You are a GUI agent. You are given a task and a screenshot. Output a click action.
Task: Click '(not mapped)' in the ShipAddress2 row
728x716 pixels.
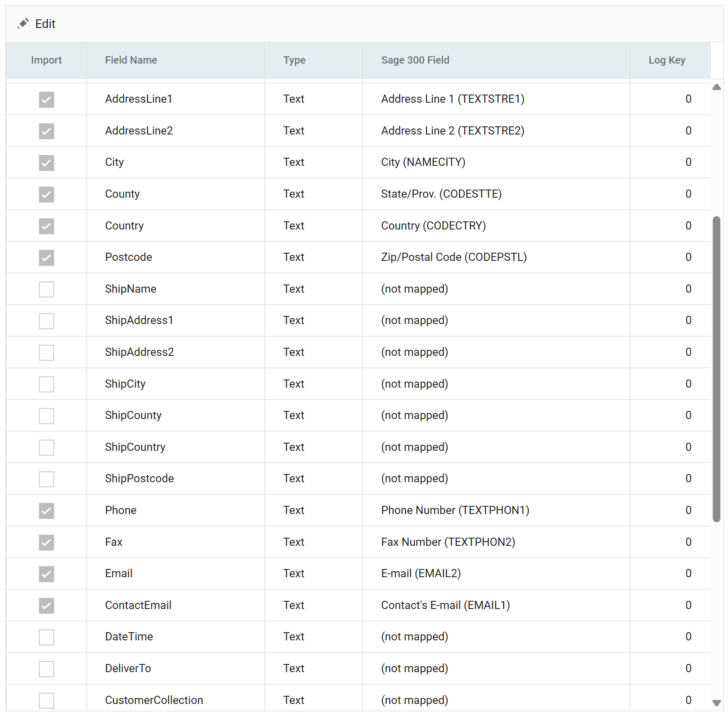coord(414,352)
